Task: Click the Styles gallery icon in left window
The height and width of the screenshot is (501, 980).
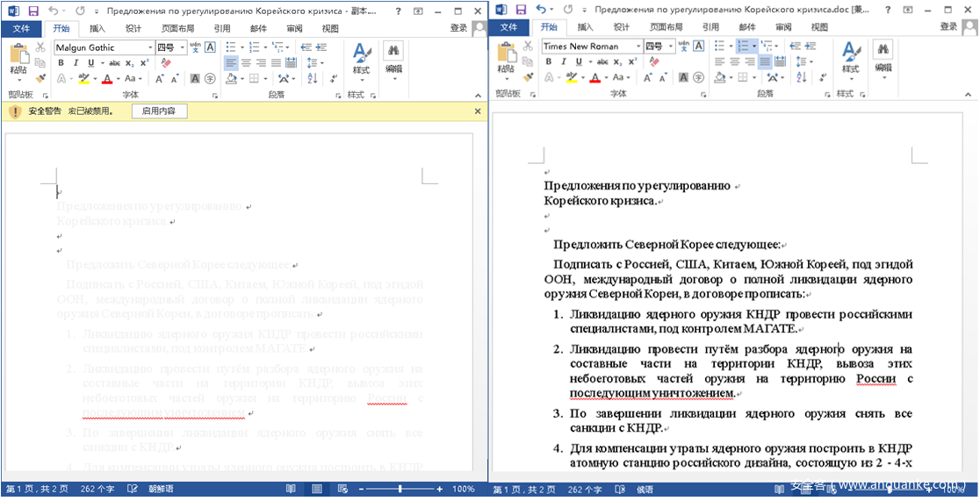Action: click(361, 54)
